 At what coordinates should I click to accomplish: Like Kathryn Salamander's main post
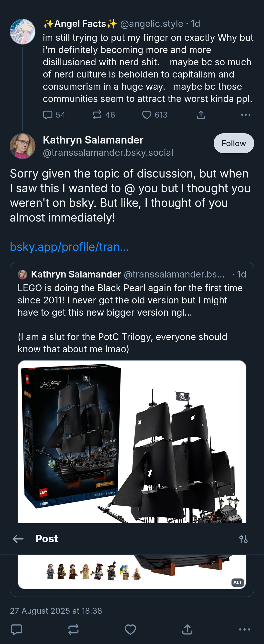click(130, 629)
